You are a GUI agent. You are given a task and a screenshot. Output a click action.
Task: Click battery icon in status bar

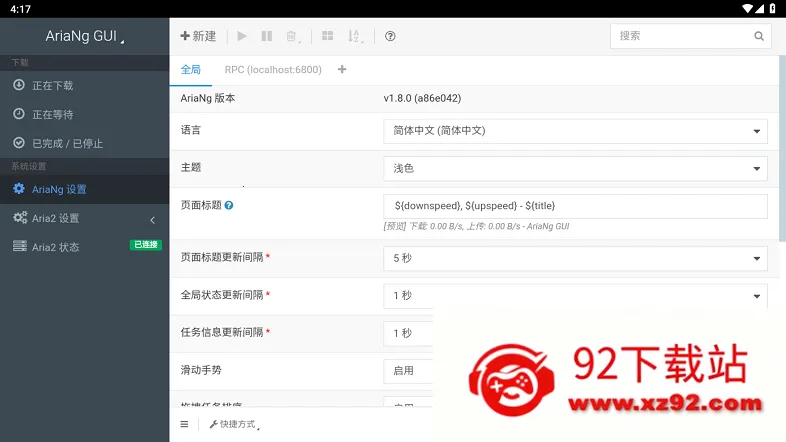point(772,9)
